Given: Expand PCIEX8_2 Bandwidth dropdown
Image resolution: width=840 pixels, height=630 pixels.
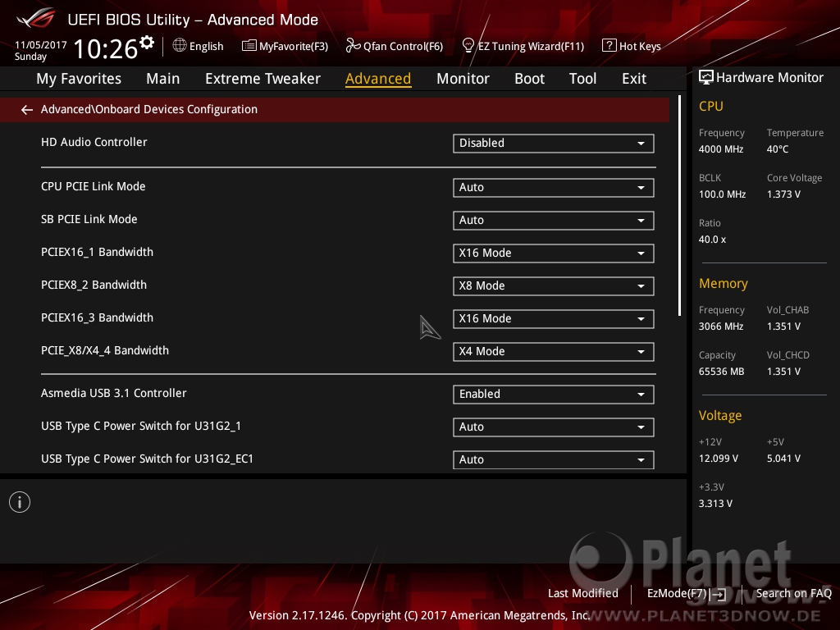Looking at the screenshot, I should pos(553,285).
